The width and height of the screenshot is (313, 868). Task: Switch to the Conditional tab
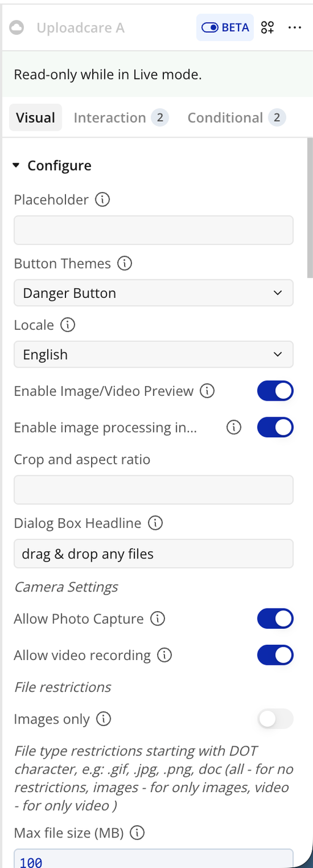point(235,117)
